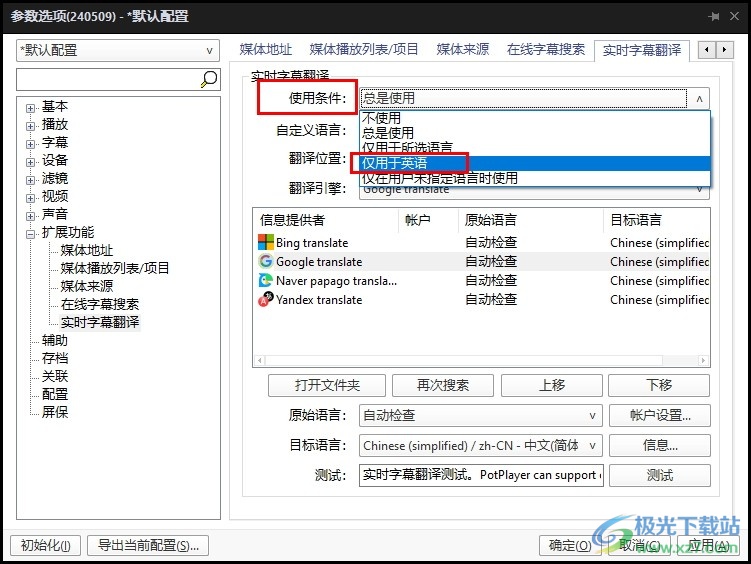Click the Yandex translate icon
The image size is (751, 564).
pyautogui.click(x=265, y=299)
